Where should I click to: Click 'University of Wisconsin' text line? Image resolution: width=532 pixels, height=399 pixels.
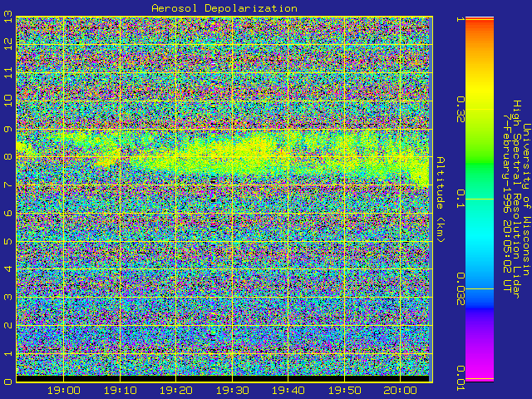[526, 199]
